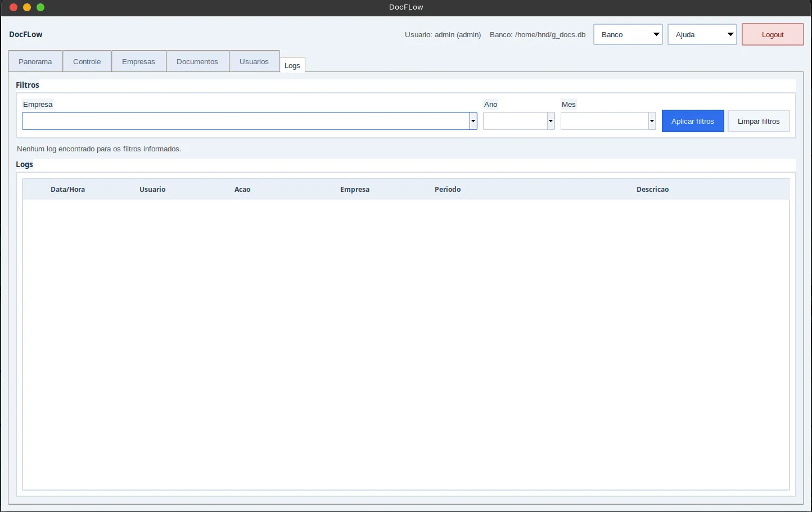
Task: Select the Logs tab
Action: (292, 65)
